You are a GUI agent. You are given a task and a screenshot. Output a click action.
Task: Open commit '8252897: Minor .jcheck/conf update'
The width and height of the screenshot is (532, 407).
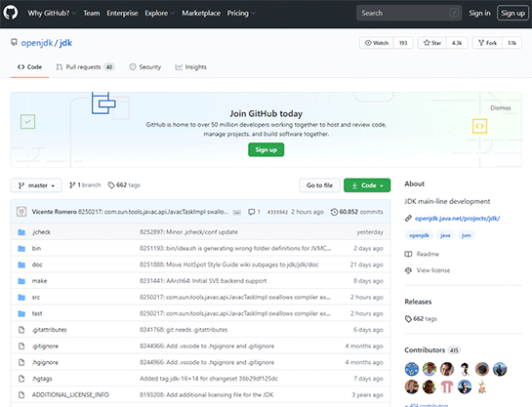tap(188, 232)
